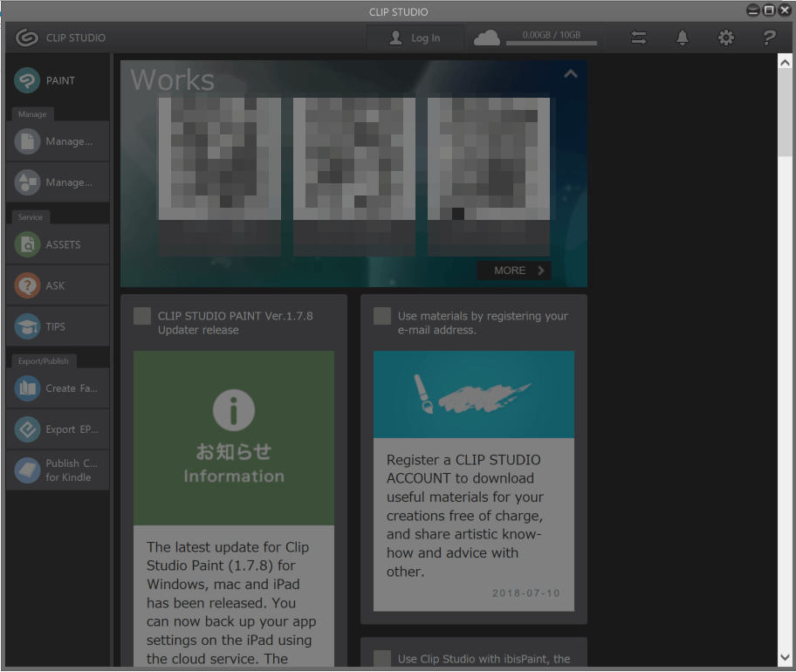
Task: Click the Service section label
Action: 31,216
